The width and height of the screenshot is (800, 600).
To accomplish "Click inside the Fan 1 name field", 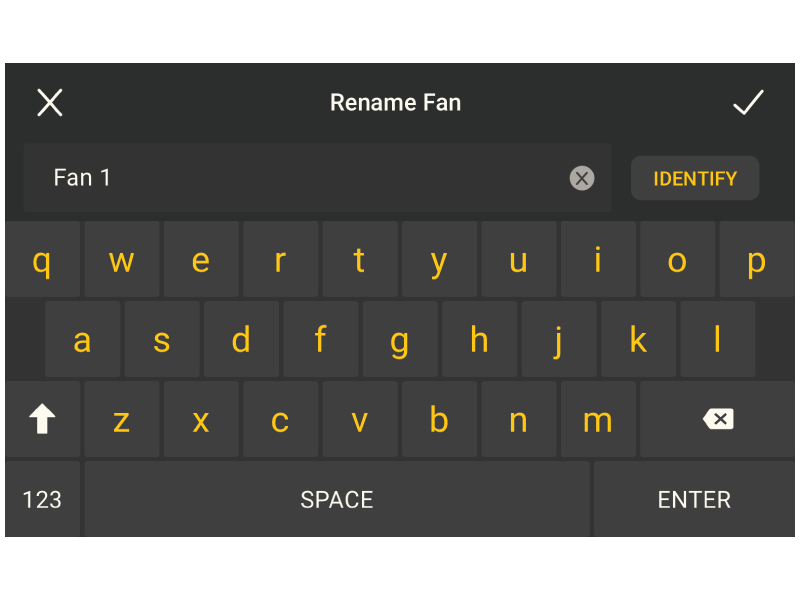I will click(300, 178).
